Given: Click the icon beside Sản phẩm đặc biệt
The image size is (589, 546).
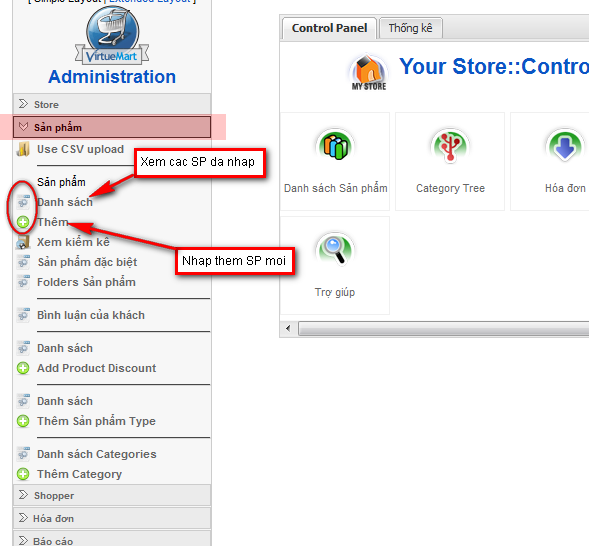Looking at the screenshot, I should coord(23,262).
